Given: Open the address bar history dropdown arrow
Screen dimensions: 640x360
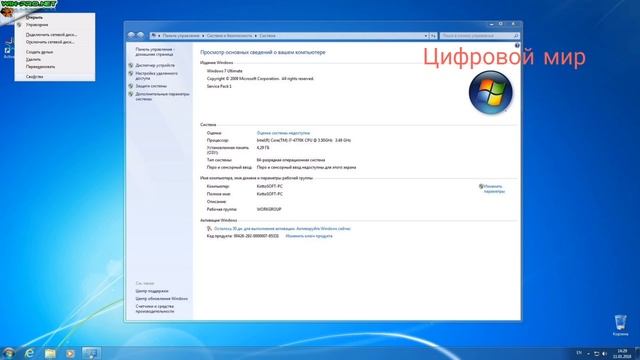Looking at the screenshot, I should click(426, 36).
